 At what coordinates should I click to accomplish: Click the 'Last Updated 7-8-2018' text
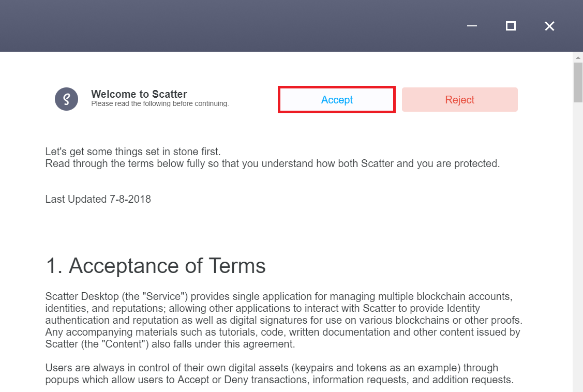point(98,199)
